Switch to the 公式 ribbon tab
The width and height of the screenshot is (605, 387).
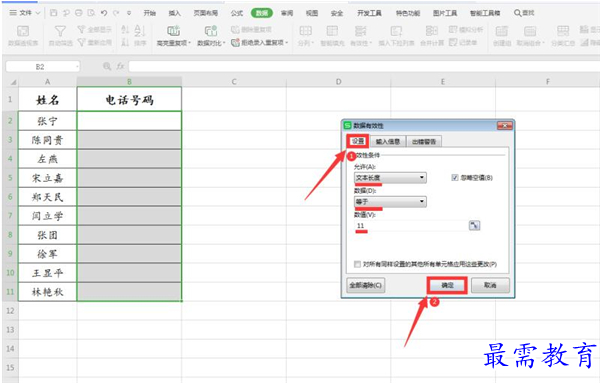237,13
